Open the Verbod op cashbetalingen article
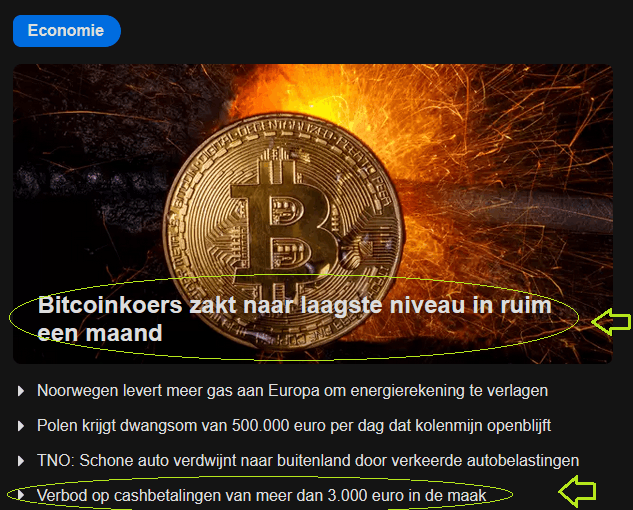Image resolution: width=633 pixels, height=510 pixels. (262, 495)
